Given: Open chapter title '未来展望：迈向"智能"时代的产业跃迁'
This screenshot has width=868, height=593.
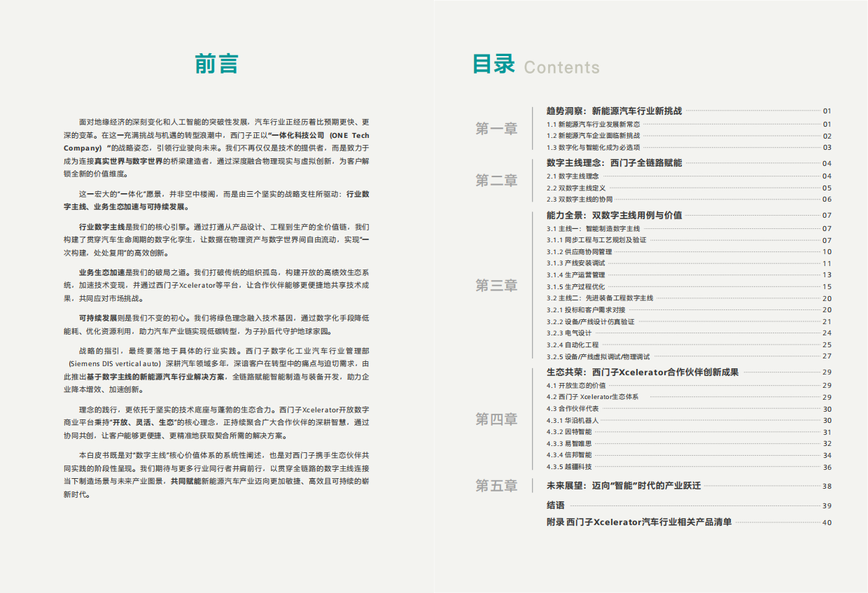Looking at the screenshot, I should (x=624, y=486).
